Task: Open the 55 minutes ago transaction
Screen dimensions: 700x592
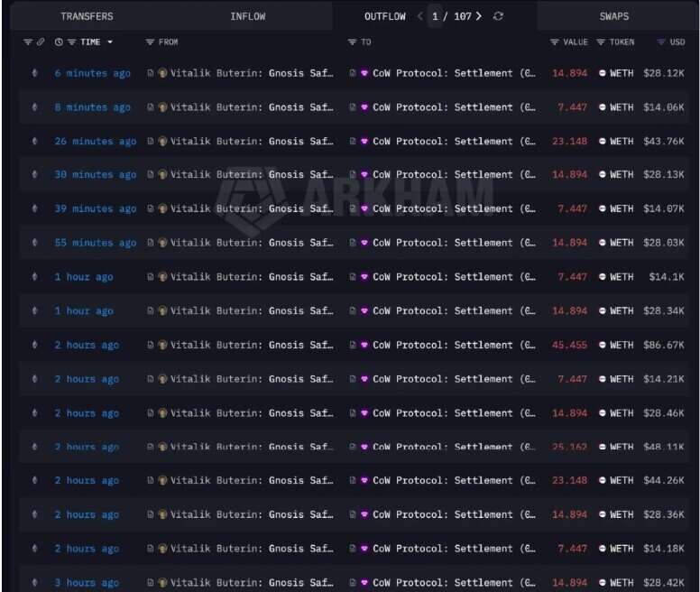Action: click(x=96, y=243)
